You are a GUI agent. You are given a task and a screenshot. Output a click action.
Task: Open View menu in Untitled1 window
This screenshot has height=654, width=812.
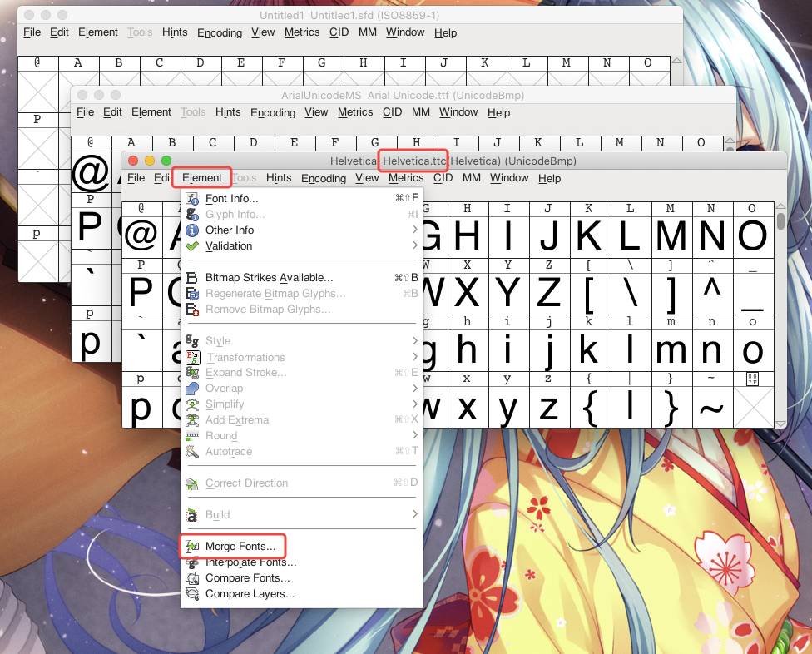263,32
